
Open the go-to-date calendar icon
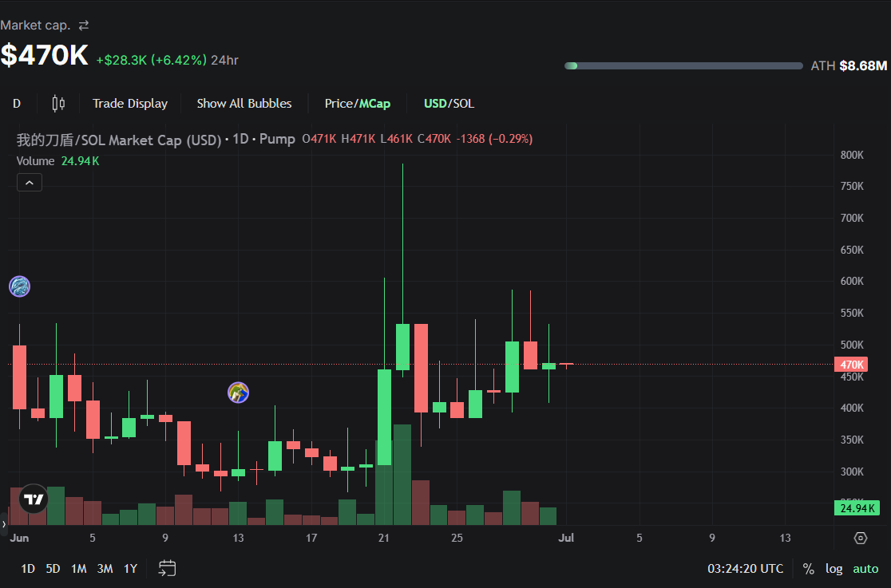coord(167,568)
